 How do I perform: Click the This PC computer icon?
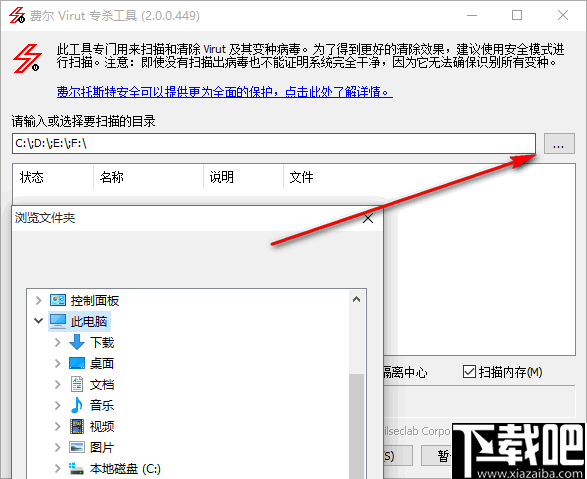point(58,321)
